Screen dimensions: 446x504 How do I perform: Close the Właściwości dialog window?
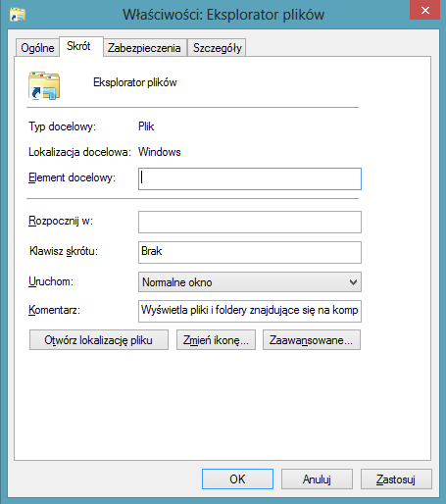[424, 11]
